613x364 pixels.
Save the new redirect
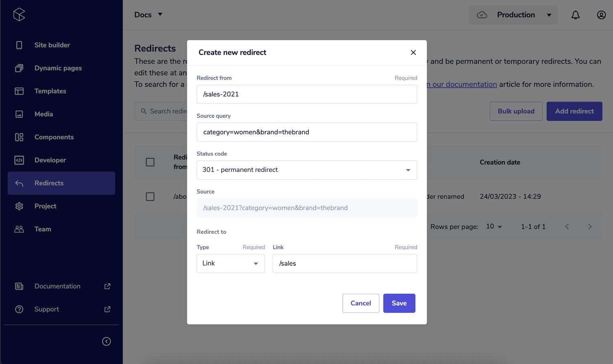pos(399,303)
